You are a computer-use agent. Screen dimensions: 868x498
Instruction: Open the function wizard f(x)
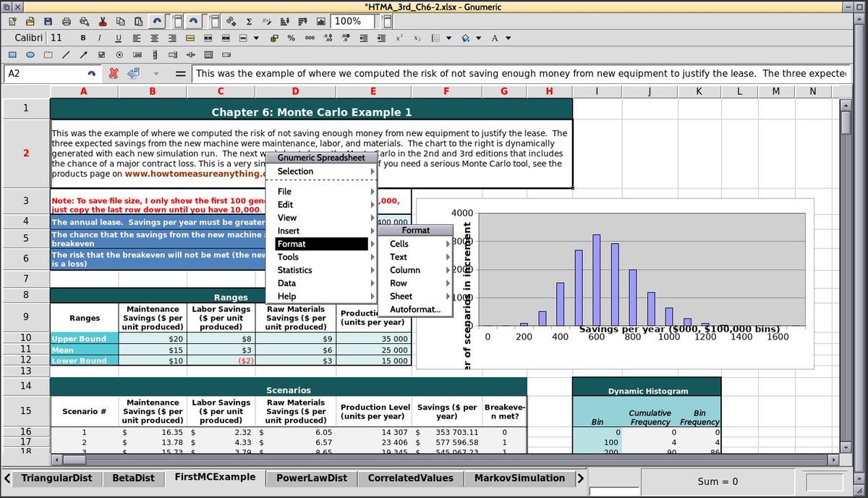point(267,21)
